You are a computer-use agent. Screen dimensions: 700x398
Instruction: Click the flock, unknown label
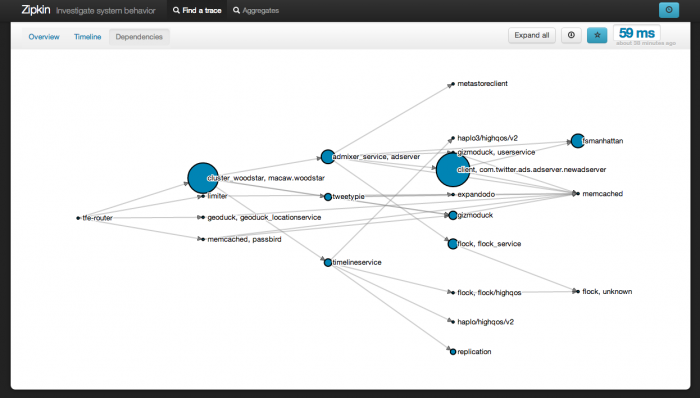[607, 291]
